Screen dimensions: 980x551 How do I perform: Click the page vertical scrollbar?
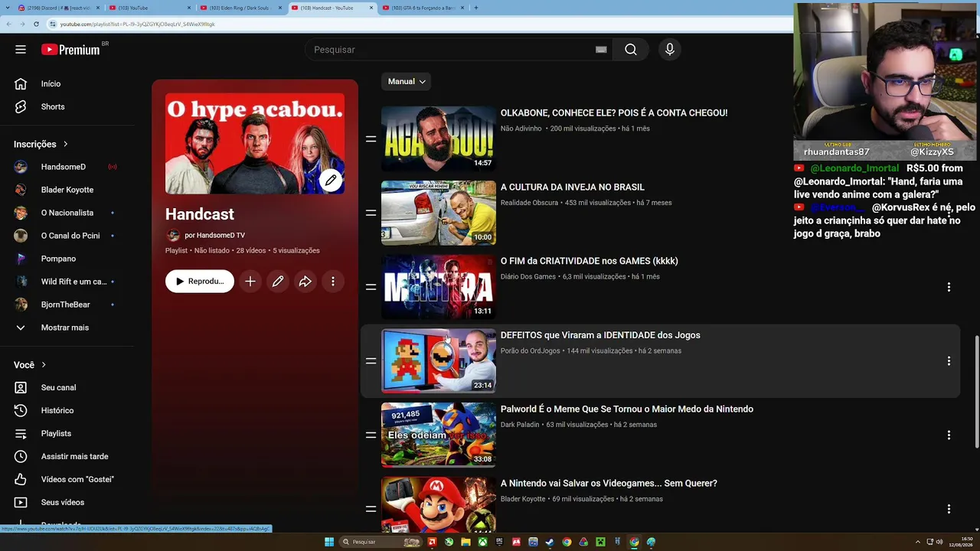(x=976, y=392)
